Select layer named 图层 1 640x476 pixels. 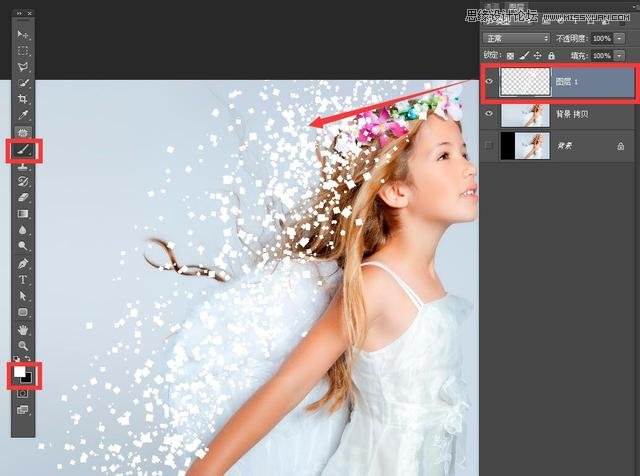tap(567, 82)
